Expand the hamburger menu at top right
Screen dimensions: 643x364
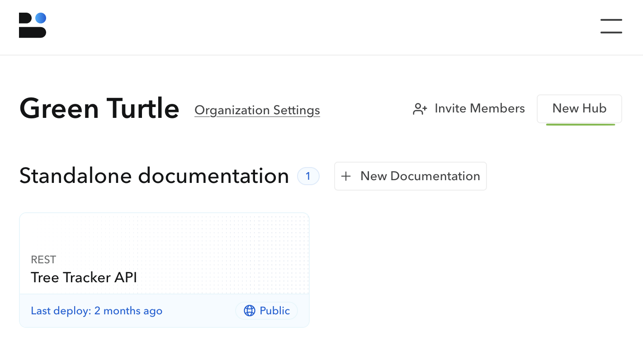[611, 26]
